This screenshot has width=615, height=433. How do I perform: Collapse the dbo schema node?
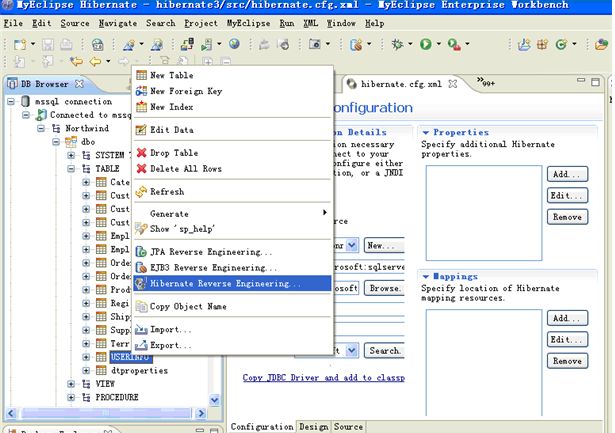pyautogui.click(x=56, y=142)
